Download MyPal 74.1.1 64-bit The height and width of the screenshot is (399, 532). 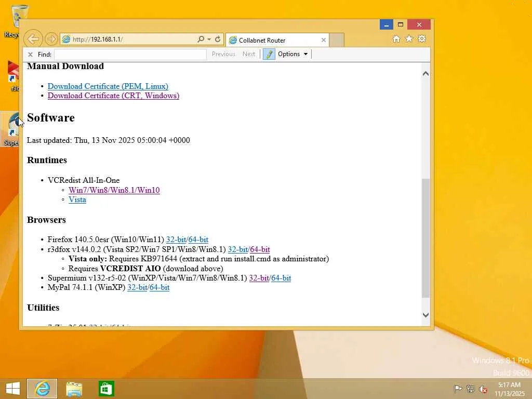coord(159,287)
